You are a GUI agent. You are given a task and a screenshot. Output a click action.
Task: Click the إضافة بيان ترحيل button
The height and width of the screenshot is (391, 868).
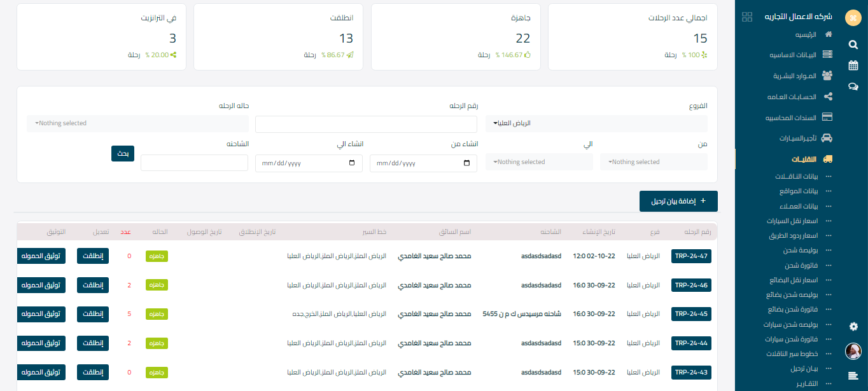678,201
